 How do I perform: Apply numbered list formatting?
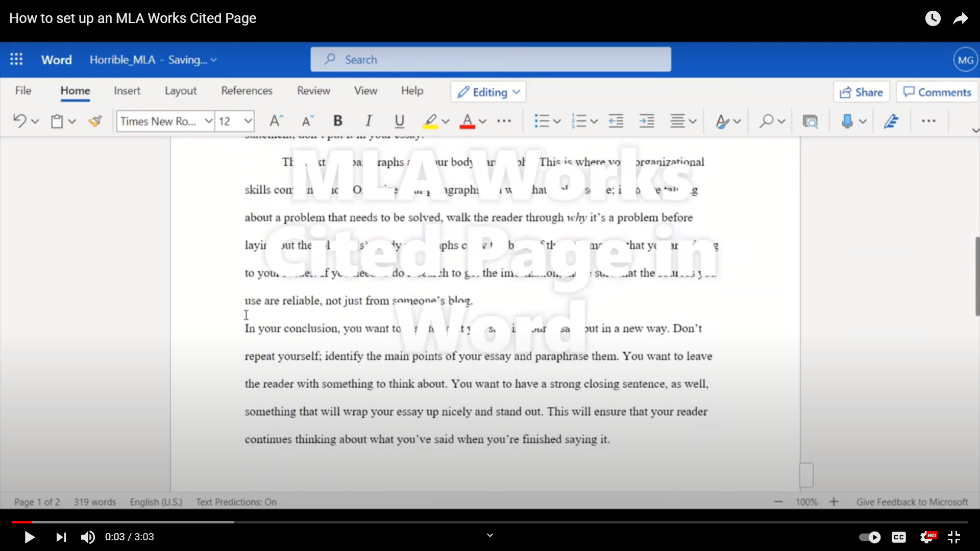[578, 121]
